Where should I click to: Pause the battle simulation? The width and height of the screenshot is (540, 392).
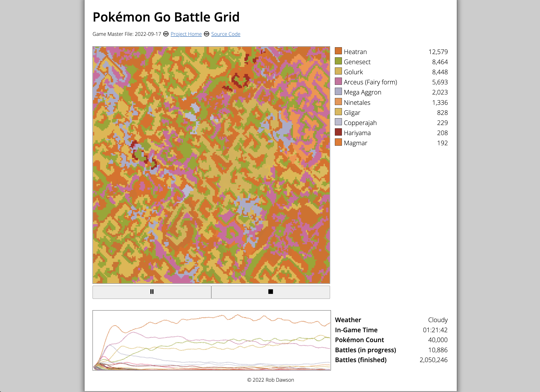(152, 292)
